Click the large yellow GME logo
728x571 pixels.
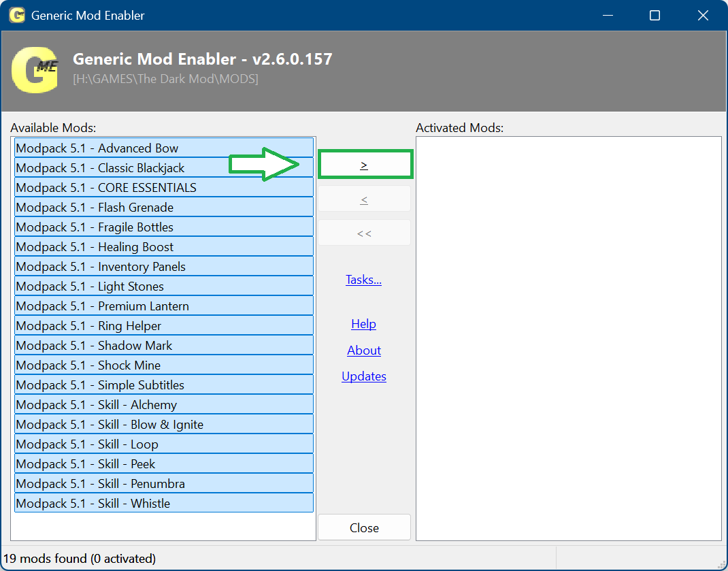(35, 69)
